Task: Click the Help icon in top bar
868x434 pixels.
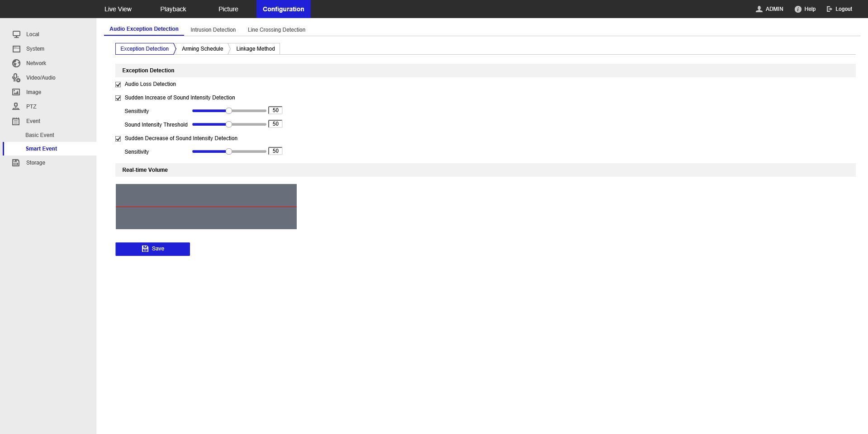Action: (797, 9)
